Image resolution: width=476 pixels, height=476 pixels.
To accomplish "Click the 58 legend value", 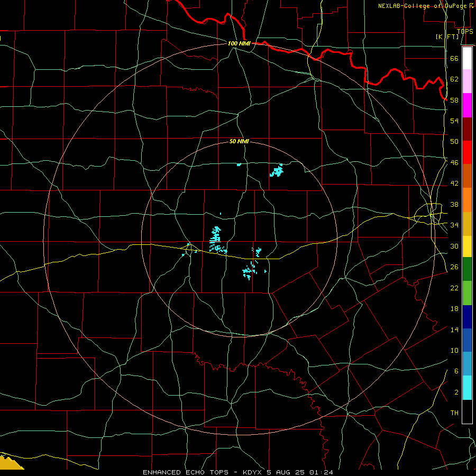I will 454,100.
